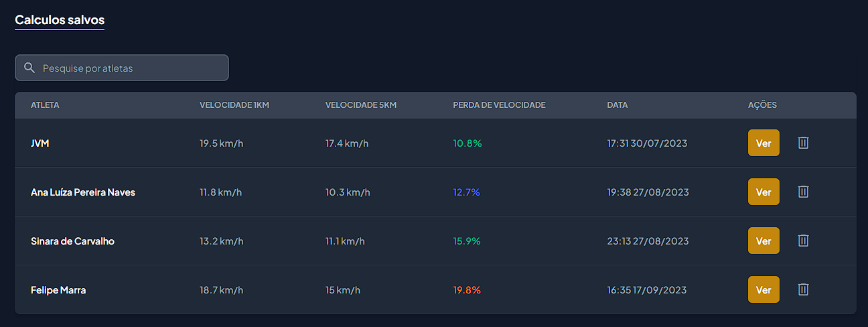
Task: Open the Calculos salvos tab
Action: [60, 20]
